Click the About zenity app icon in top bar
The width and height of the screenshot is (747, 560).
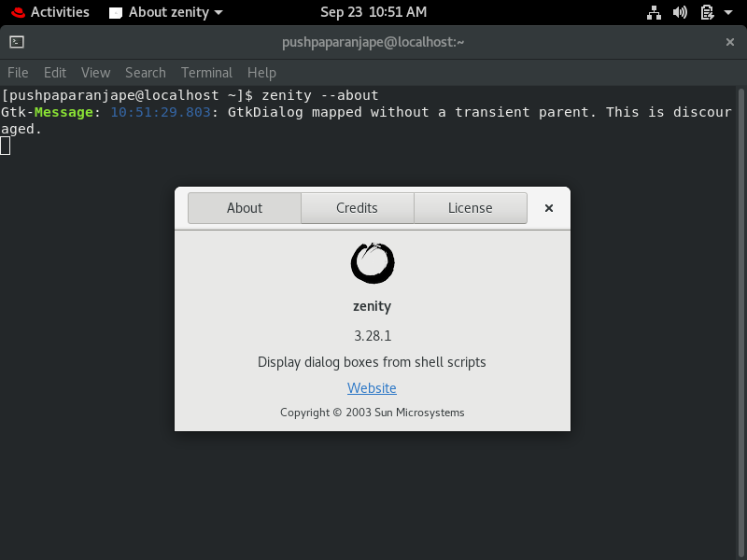tap(116, 12)
